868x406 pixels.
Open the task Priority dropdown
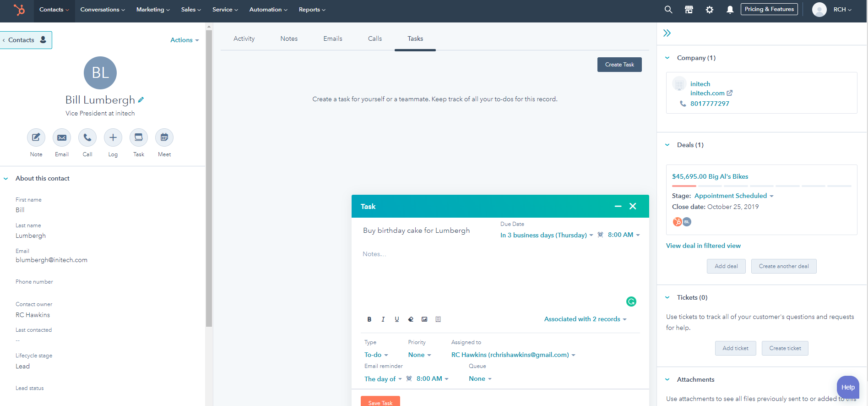tap(419, 355)
